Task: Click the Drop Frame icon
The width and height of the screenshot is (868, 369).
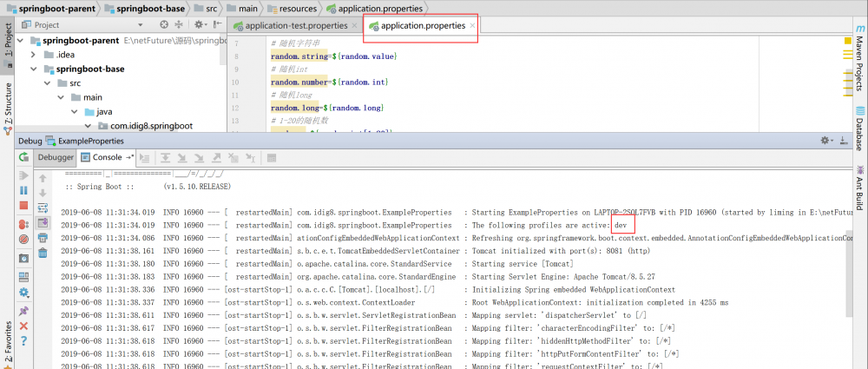Action: [233, 158]
